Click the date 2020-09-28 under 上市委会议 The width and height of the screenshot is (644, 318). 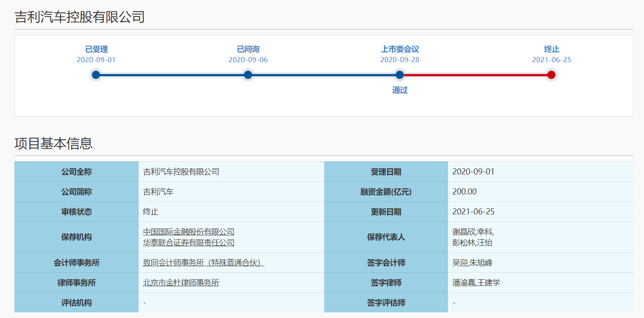point(400,60)
